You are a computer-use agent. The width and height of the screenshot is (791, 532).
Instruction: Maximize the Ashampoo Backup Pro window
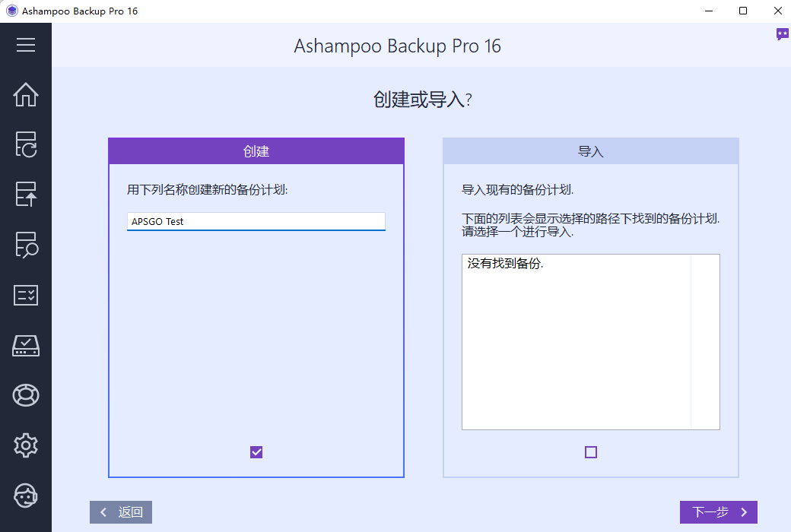(x=743, y=11)
